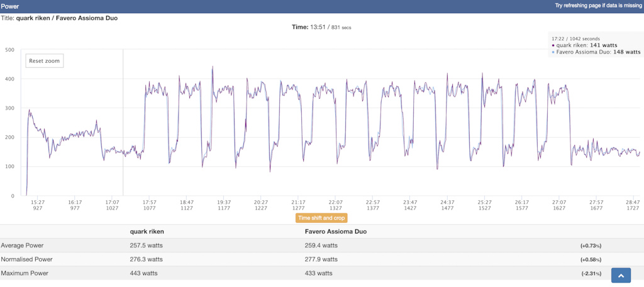Screen dimensions: 644x287
Task: Click the 443 watts value
Action: click(x=144, y=273)
